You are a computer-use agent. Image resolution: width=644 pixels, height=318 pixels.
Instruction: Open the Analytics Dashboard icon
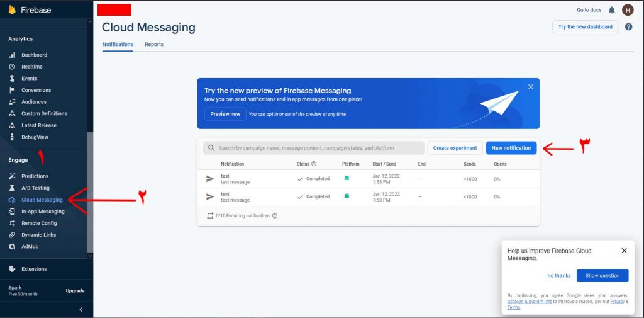pyautogui.click(x=13, y=55)
